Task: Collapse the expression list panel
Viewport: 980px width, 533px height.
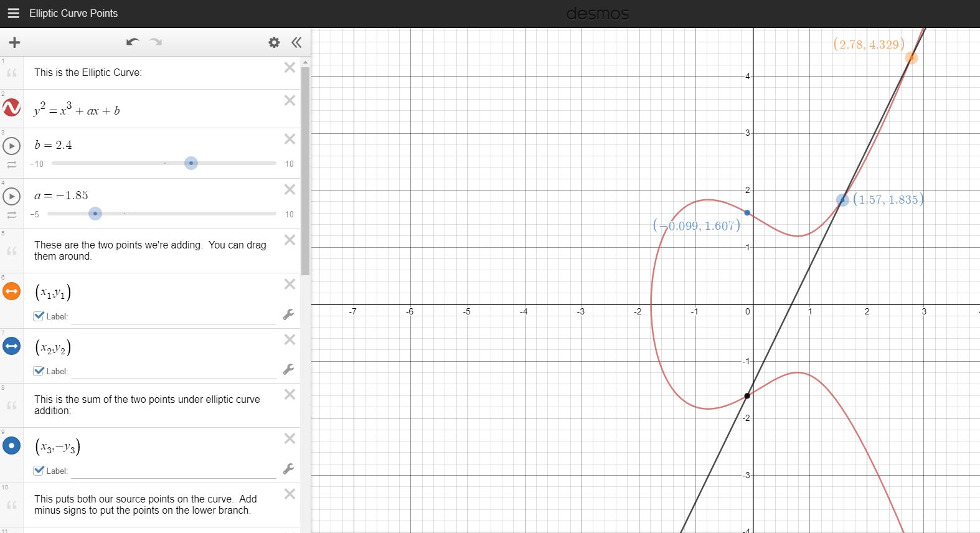Action: [296, 42]
